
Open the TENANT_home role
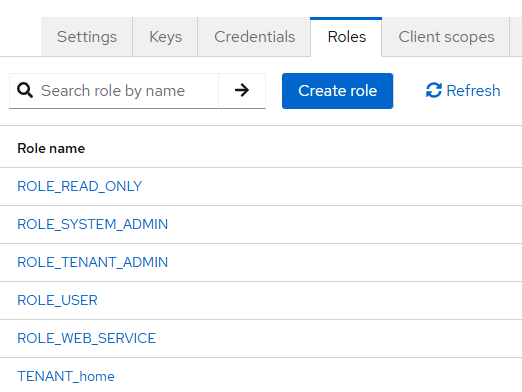coord(66,376)
